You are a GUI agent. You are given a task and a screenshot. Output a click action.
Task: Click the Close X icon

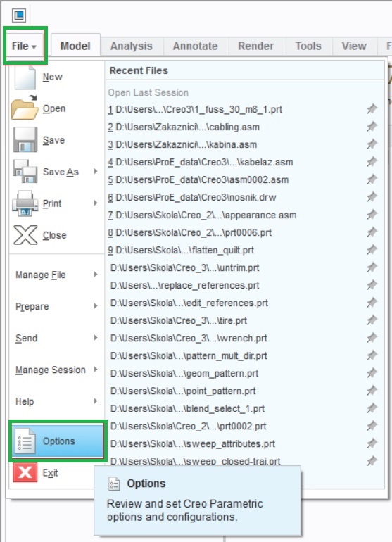pos(25,234)
